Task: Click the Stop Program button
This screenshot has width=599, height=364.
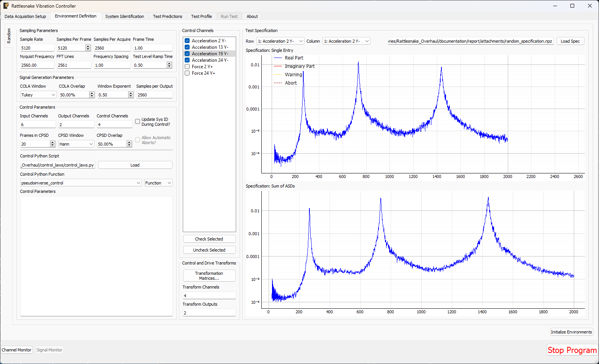Action: click(572, 350)
